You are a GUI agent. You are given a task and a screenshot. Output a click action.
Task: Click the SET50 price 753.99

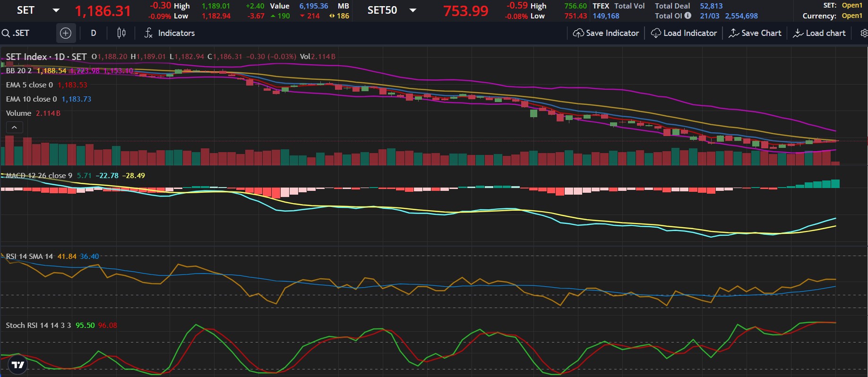(x=465, y=11)
